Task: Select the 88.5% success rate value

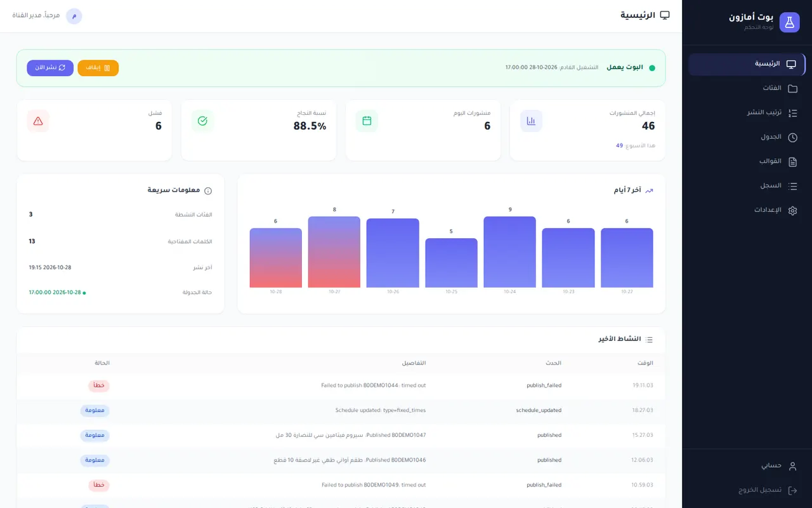Action: tap(310, 126)
